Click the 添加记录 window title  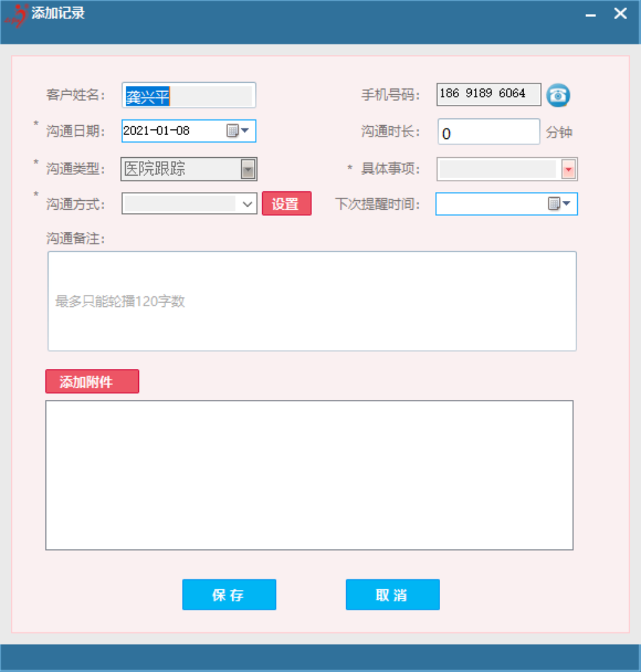pyautogui.click(x=58, y=13)
